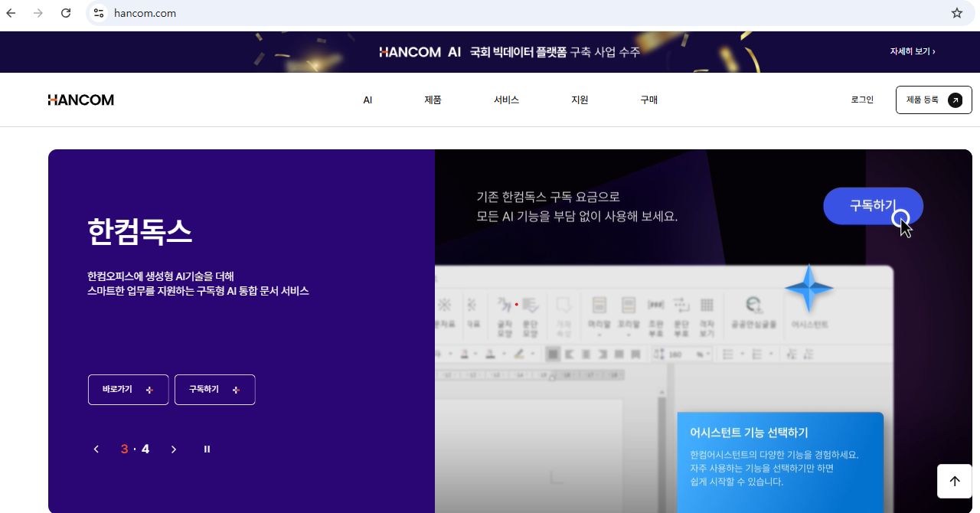
Task: Click the 로그인 link
Action: [862, 100]
